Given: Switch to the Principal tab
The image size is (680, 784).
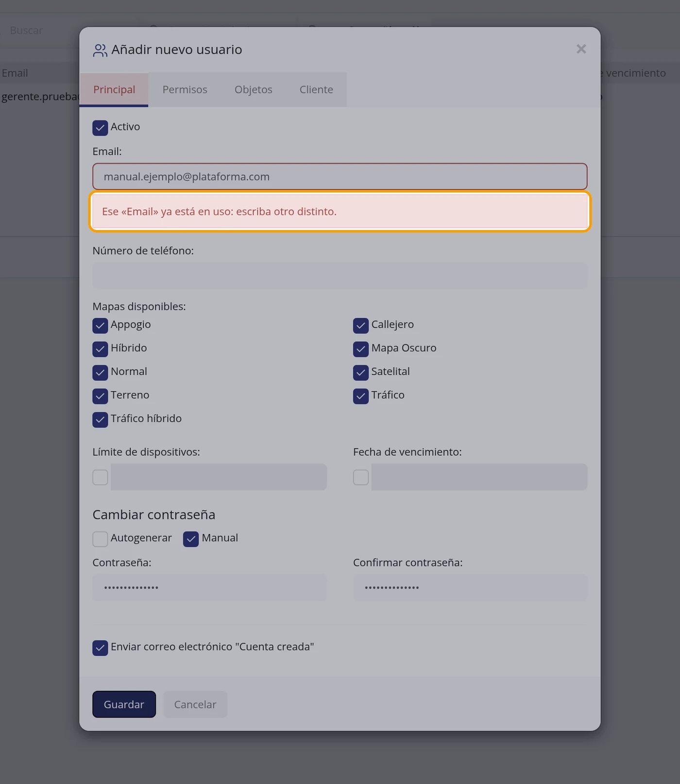Looking at the screenshot, I should tap(114, 89).
